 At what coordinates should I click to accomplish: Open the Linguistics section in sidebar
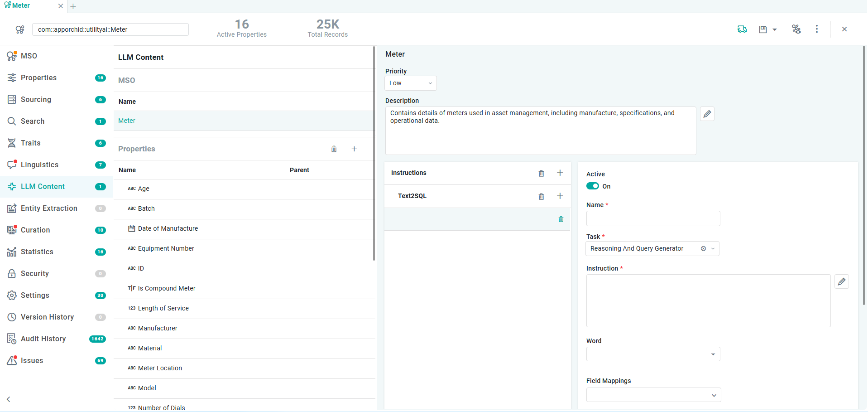click(x=39, y=165)
